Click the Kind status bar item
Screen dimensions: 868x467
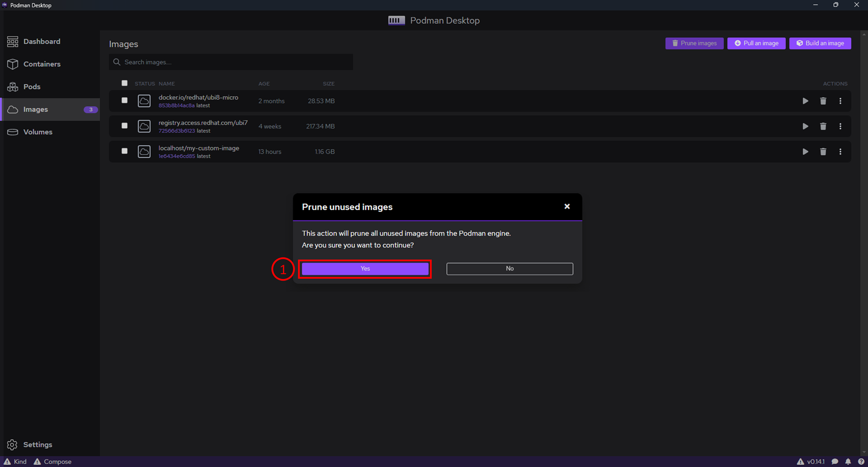tap(15, 462)
